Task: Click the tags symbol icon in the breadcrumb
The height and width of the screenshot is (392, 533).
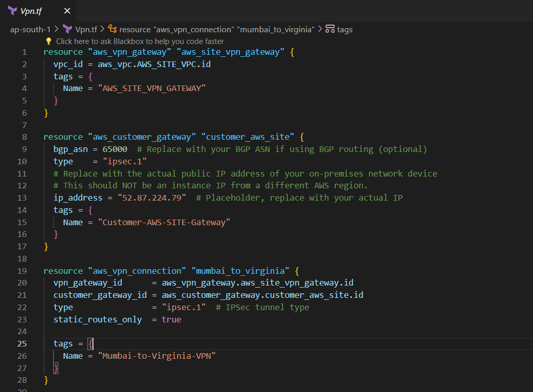Action: point(330,29)
